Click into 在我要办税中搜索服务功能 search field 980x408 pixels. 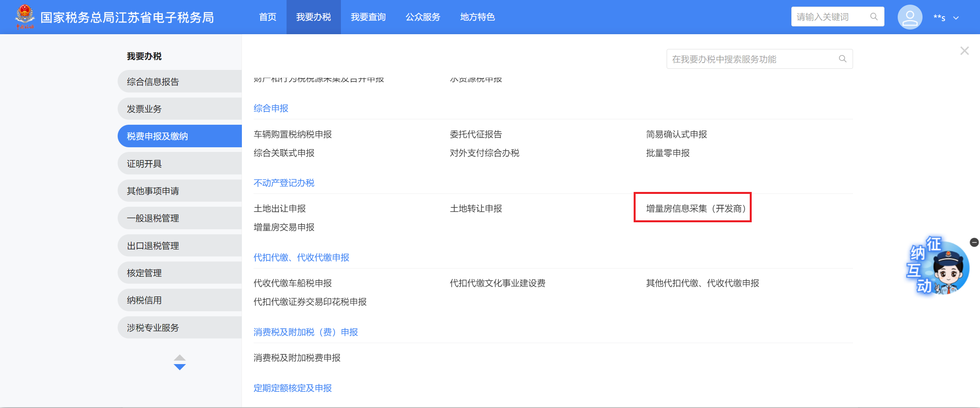751,59
